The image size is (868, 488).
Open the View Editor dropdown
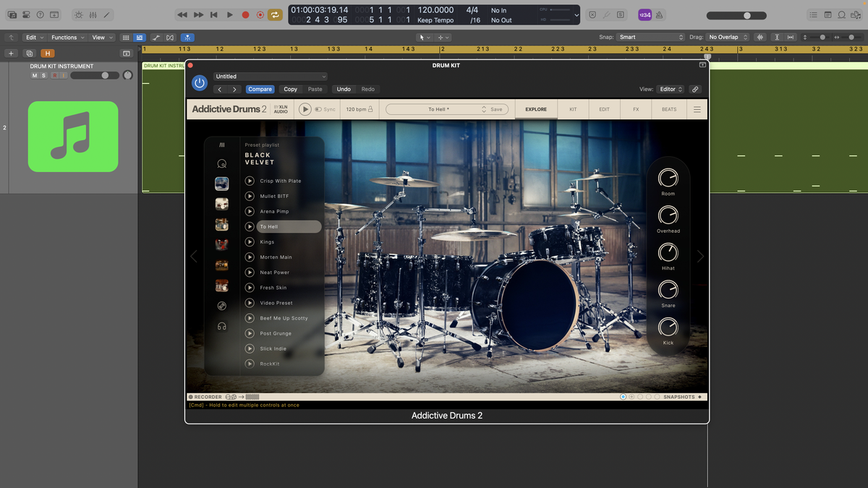click(671, 89)
